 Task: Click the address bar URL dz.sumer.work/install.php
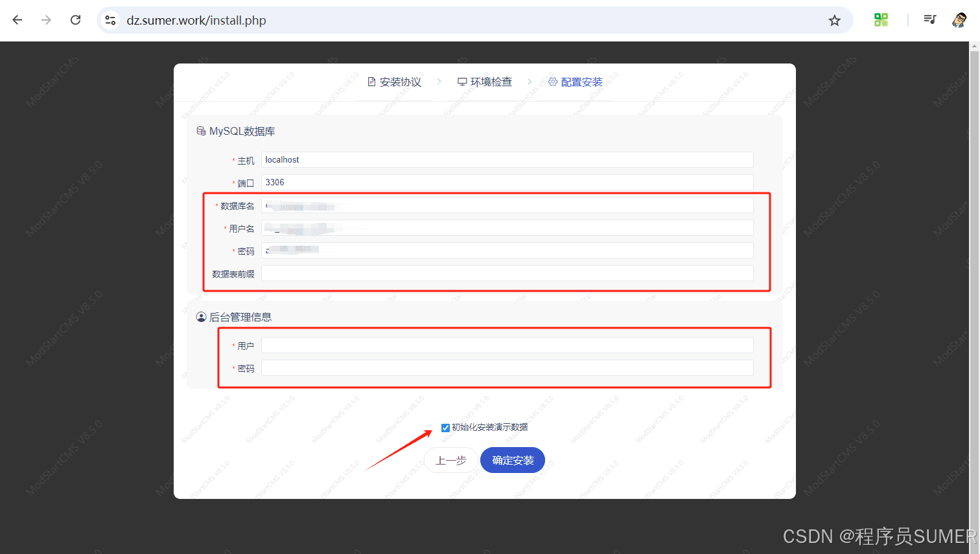pos(196,20)
